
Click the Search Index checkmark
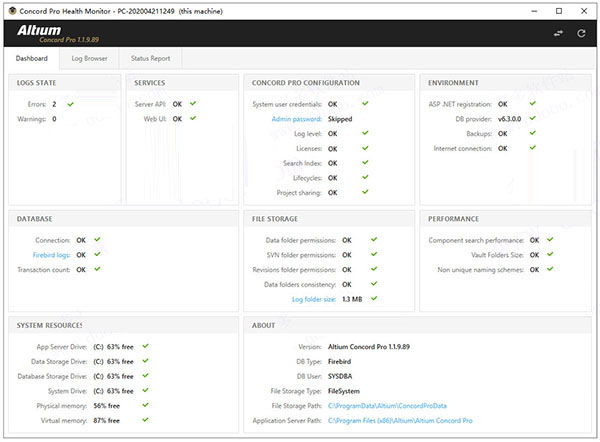tap(365, 162)
